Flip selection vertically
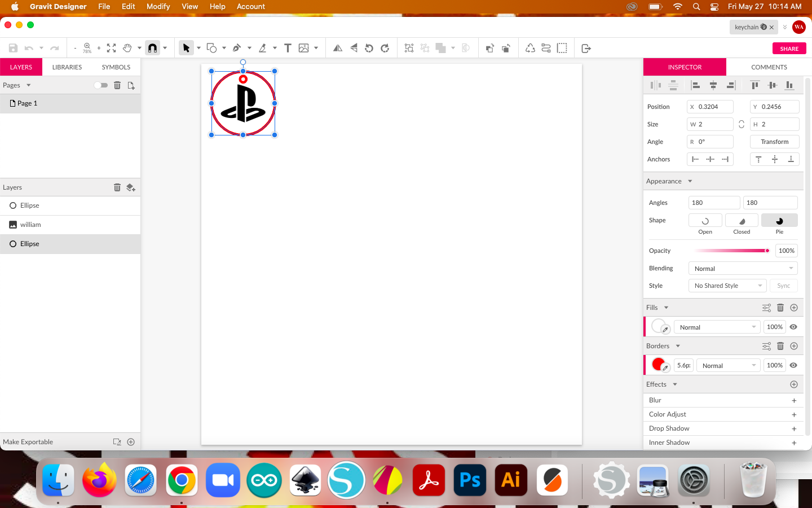 [x=354, y=48]
